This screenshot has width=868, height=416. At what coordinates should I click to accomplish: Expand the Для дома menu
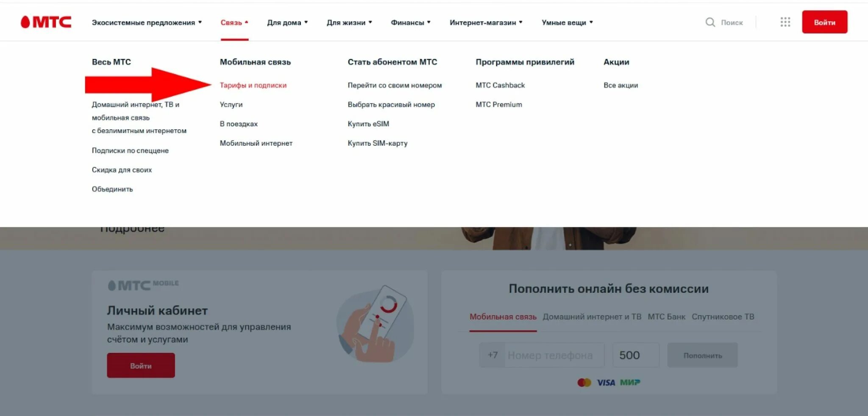(287, 22)
